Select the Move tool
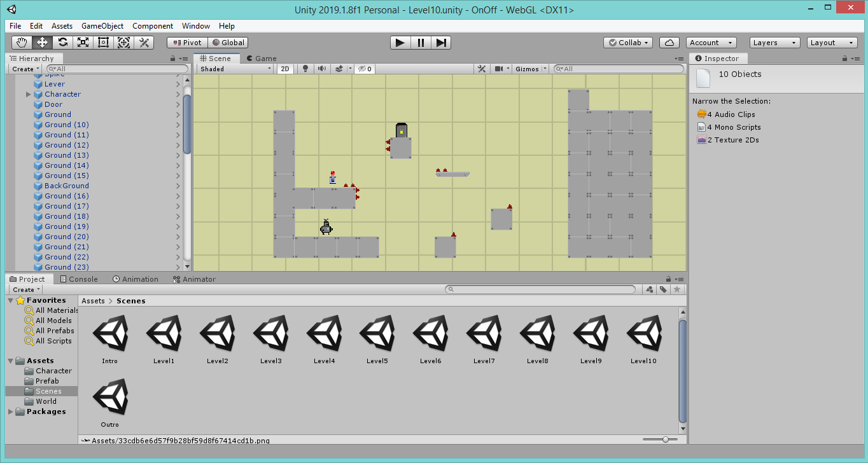Viewport: 868px width, 463px height. (42, 43)
